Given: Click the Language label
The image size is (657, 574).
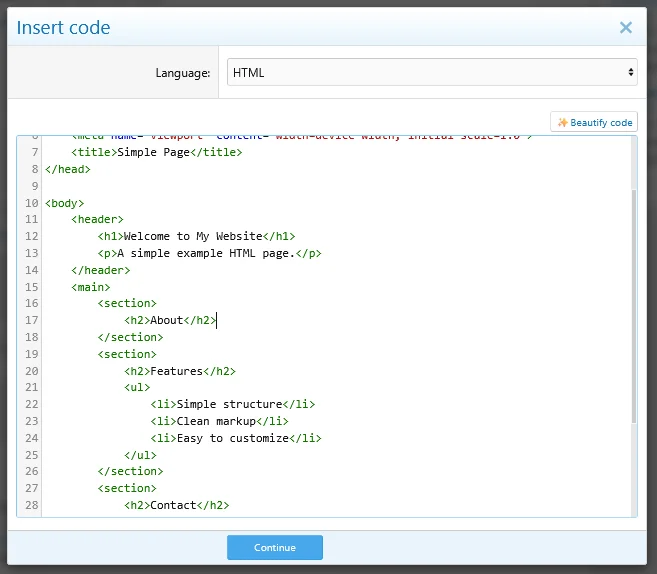Looking at the screenshot, I should pyautogui.click(x=183, y=73).
